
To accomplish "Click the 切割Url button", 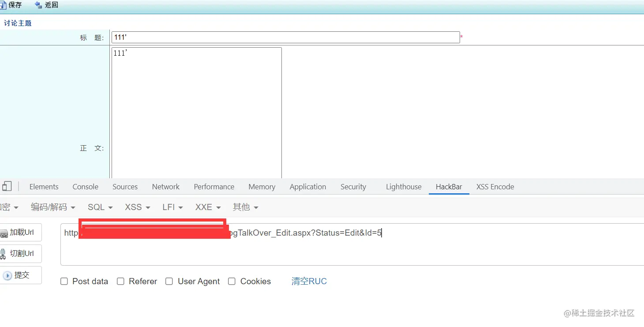I will tap(20, 254).
